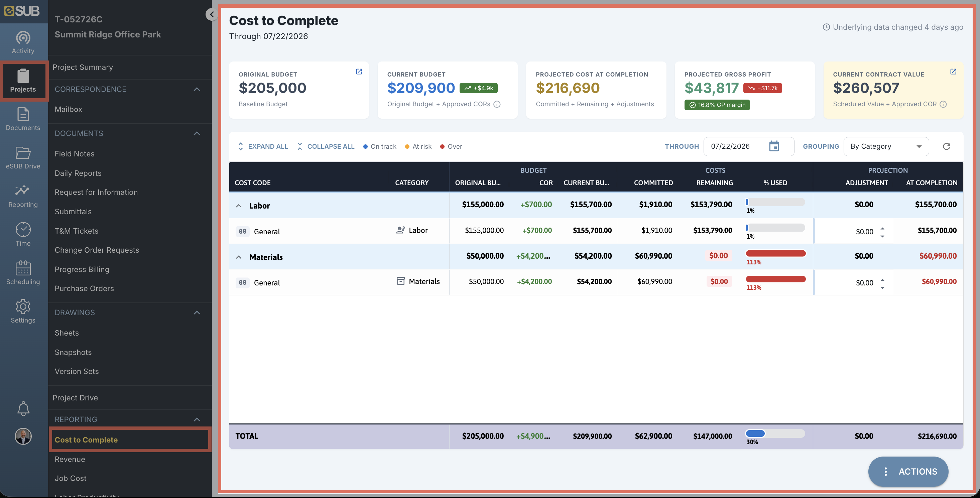
Task: Open Change Order Requests menu item
Action: tap(97, 250)
